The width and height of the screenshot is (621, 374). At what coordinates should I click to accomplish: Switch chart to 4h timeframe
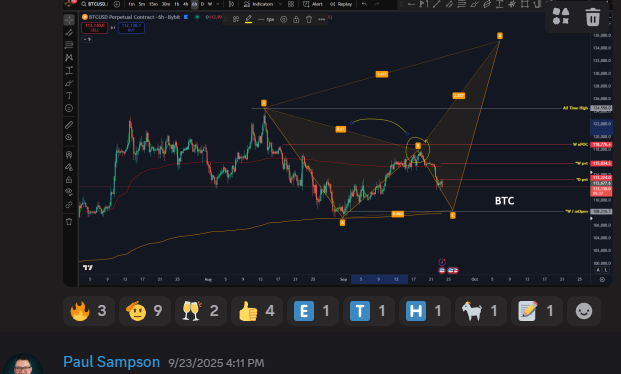[185, 4]
